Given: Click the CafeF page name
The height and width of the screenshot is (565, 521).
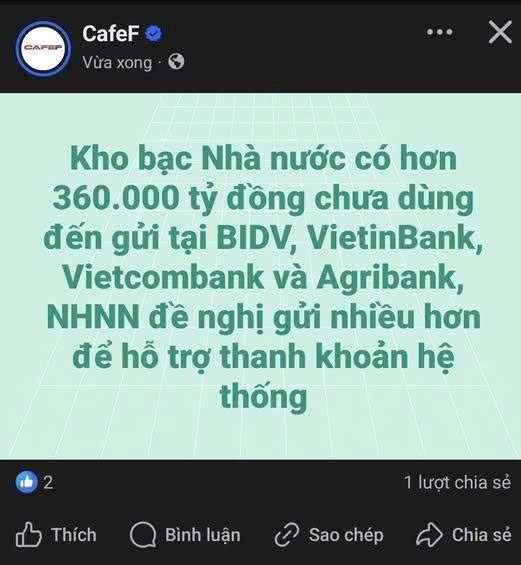Looking at the screenshot, I should click(x=111, y=34).
